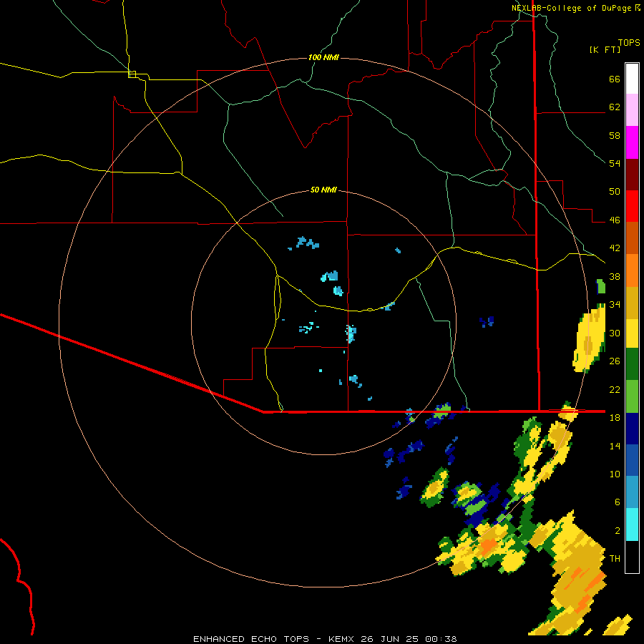
Task: Click the legend value "66"
Action: pos(615,79)
